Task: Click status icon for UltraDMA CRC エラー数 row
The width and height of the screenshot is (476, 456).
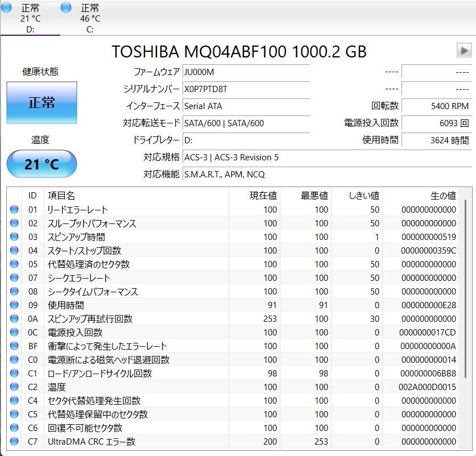Action: pos(14,442)
